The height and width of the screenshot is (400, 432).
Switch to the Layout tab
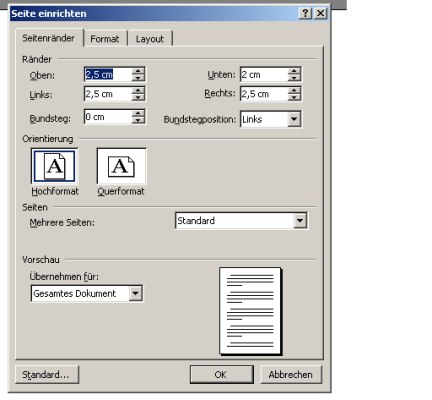(x=150, y=39)
